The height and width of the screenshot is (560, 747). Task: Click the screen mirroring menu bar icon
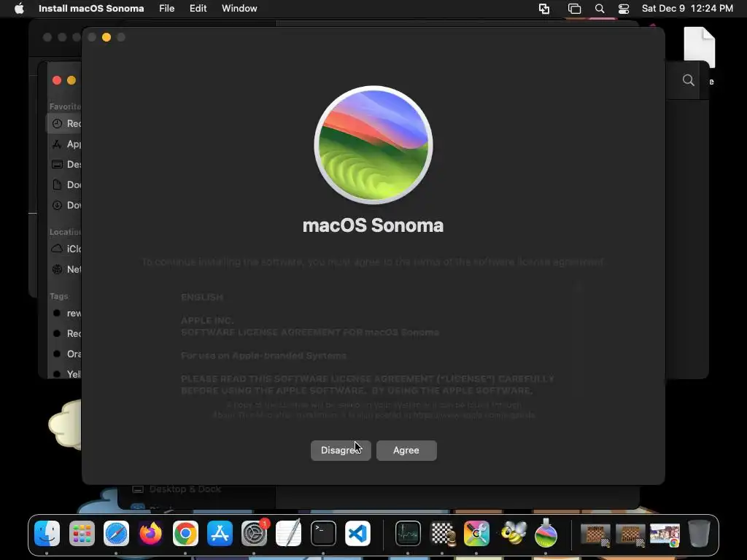[x=544, y=9]
